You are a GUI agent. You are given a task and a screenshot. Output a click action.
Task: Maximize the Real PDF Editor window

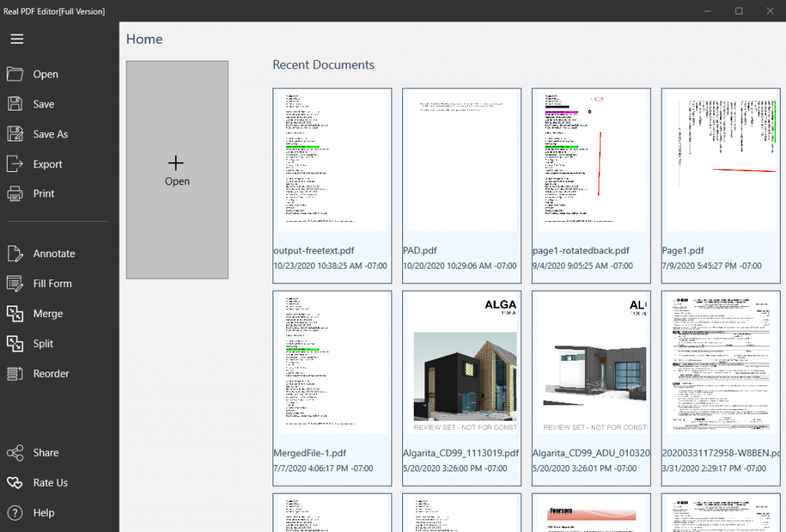point(739,11)
